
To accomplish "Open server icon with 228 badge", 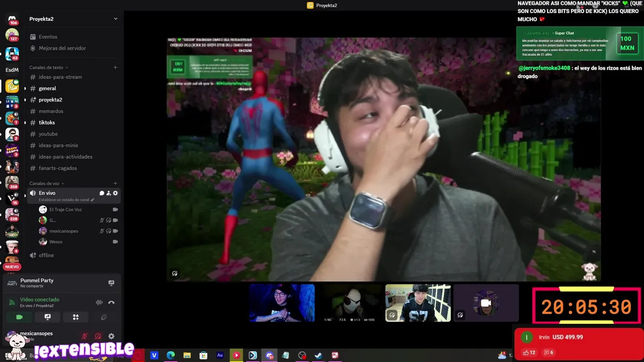I will tap(12, 214).
